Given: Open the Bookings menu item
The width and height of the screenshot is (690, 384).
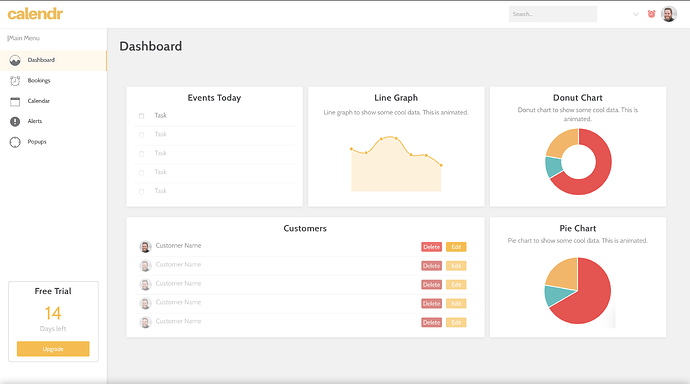Looking at the screenshot, I should [x=53, y=80].
